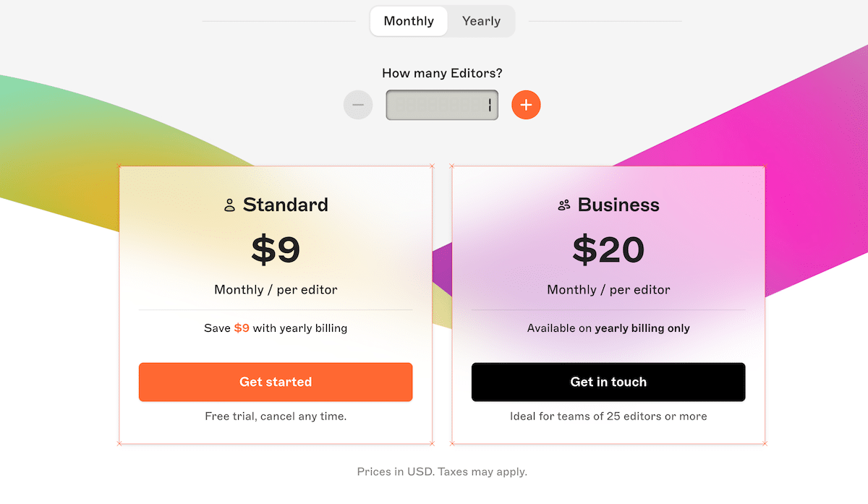Click the orange $9 savings amount

(242, 328)
